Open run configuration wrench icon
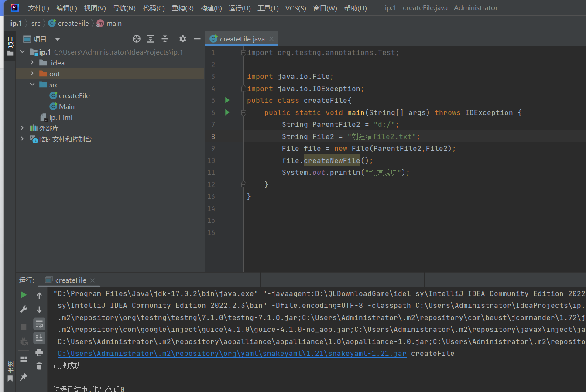This screenshot has height=392, width=586. click(x=24, y=309)
